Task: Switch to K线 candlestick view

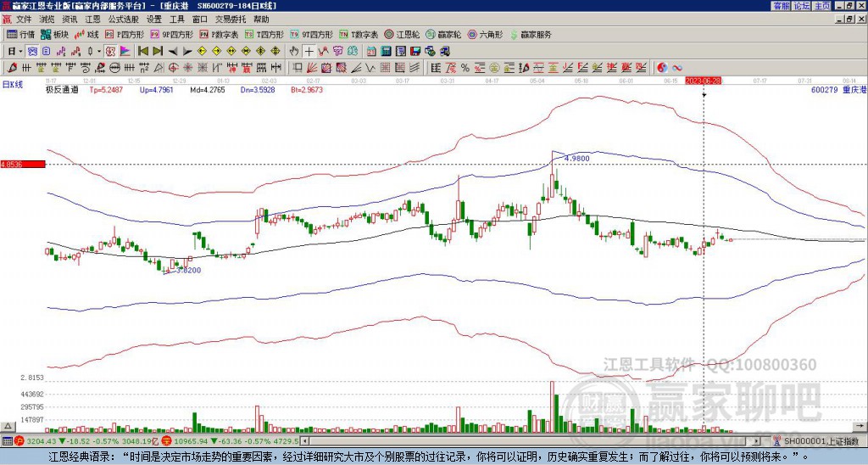Action: 86,34
